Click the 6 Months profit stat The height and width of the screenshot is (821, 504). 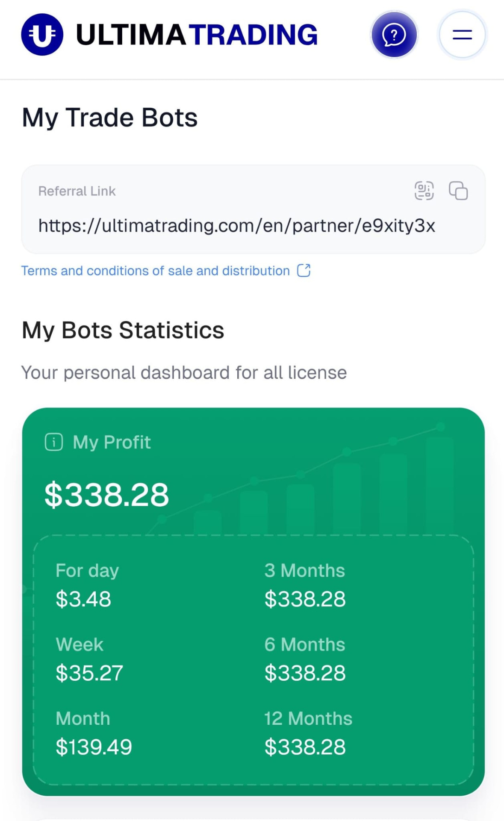(x=305, y=659)
